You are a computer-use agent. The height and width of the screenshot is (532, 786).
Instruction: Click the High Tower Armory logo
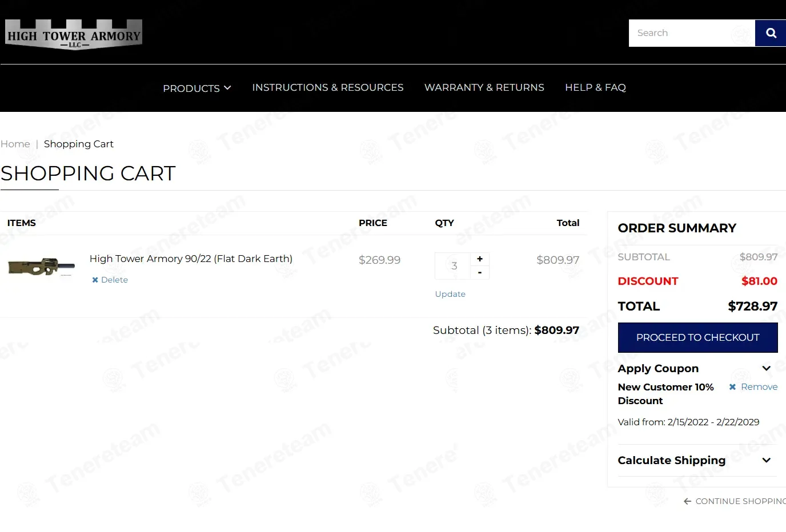coord(74,35)
